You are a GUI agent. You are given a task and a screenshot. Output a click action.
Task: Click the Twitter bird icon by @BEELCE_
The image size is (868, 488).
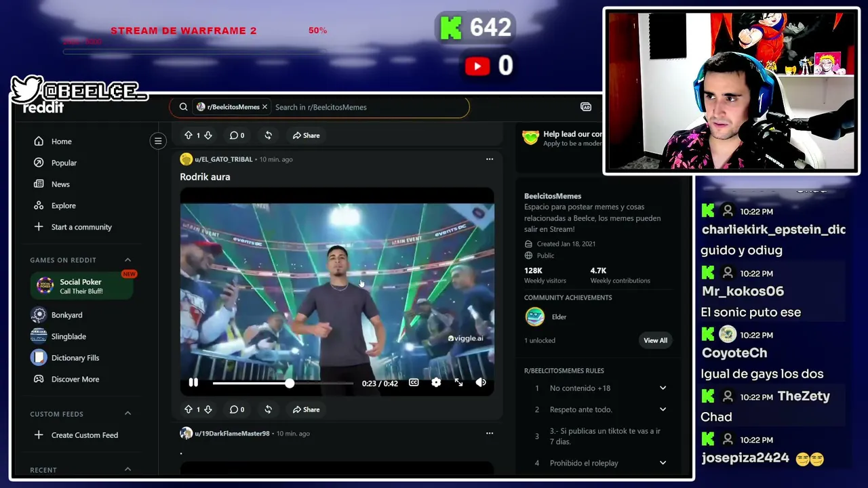pos(27,89)
